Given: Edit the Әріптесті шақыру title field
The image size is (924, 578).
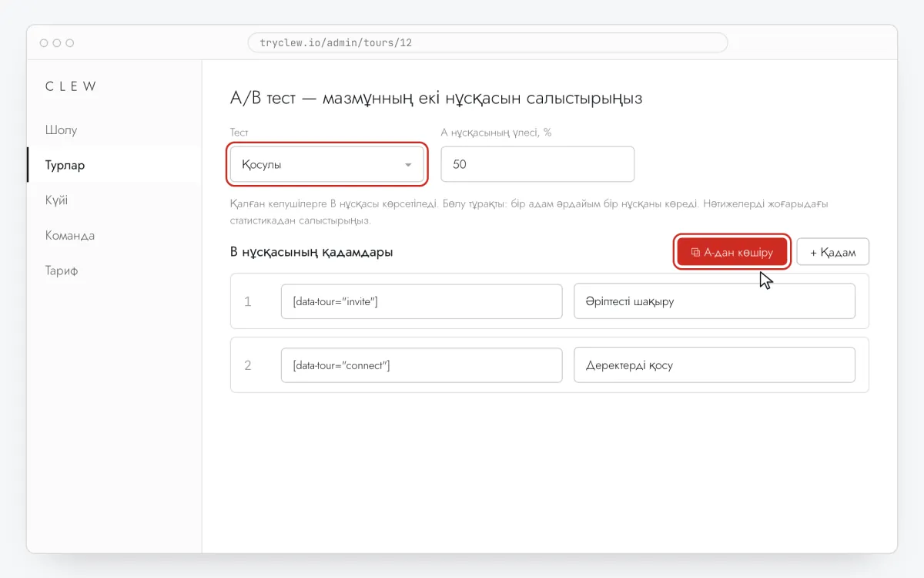Looking at the screenshot, I should [715, 301].
